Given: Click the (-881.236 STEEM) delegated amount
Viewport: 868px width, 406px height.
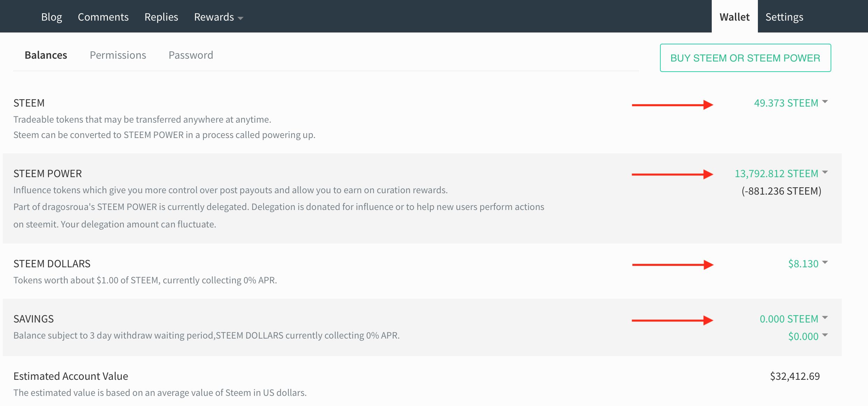Looking at the screenshot, I should click(x=781, y=191).
